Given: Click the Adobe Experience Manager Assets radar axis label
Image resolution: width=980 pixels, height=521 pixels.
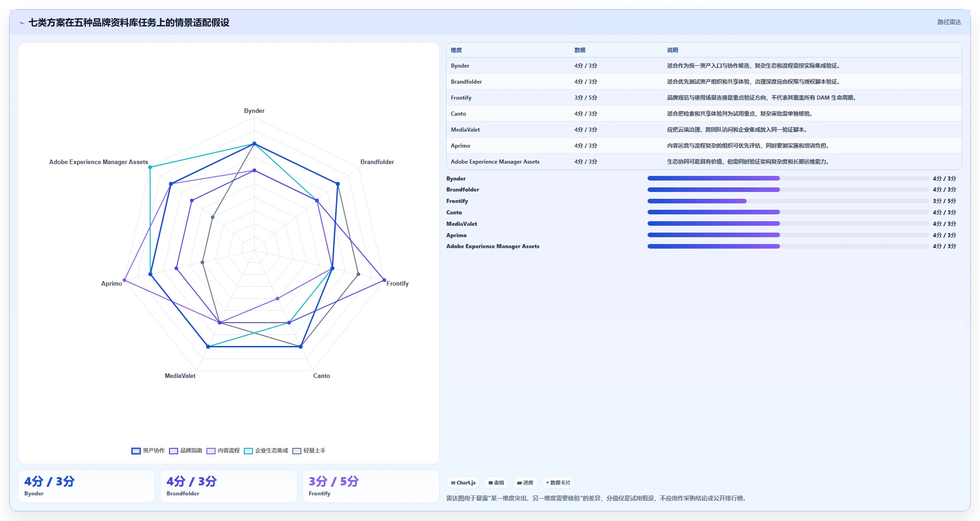Looking at the screenshot, I should click(99, 162).
